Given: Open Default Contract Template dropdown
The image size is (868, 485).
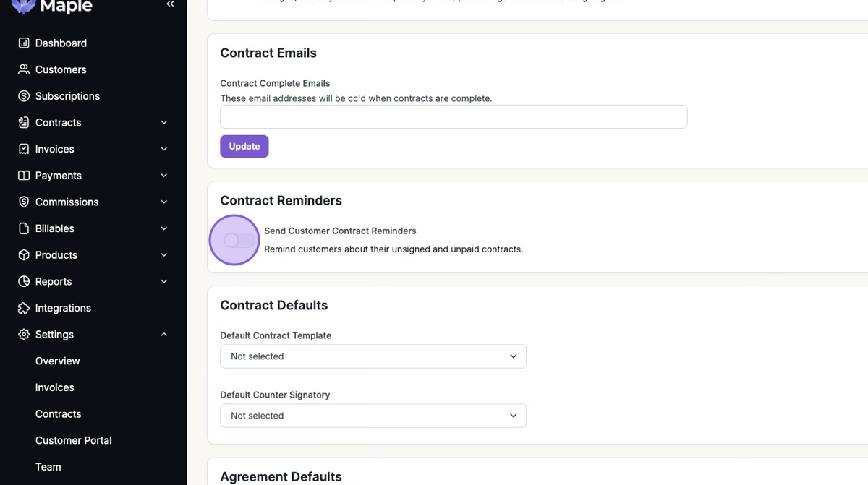Looking at the screenshot, I should click(x=373, y=356).
